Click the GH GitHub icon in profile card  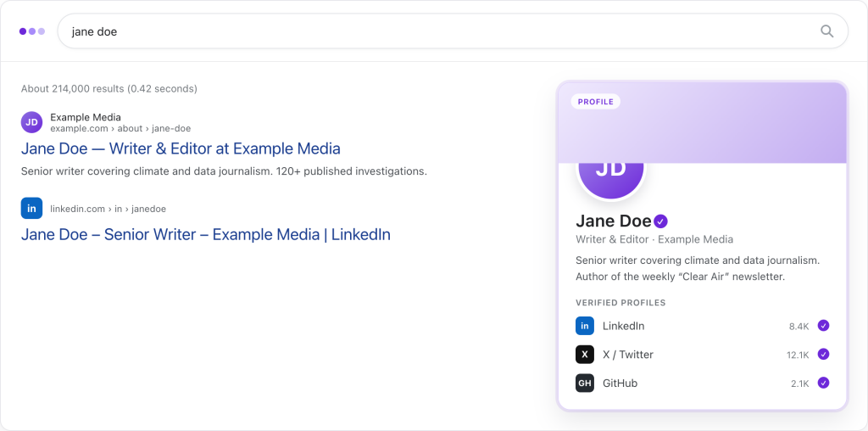[585, 383]
